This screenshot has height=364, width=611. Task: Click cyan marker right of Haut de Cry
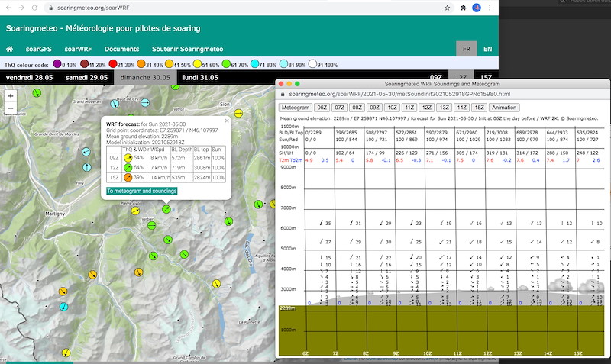(x=145, y=103)
